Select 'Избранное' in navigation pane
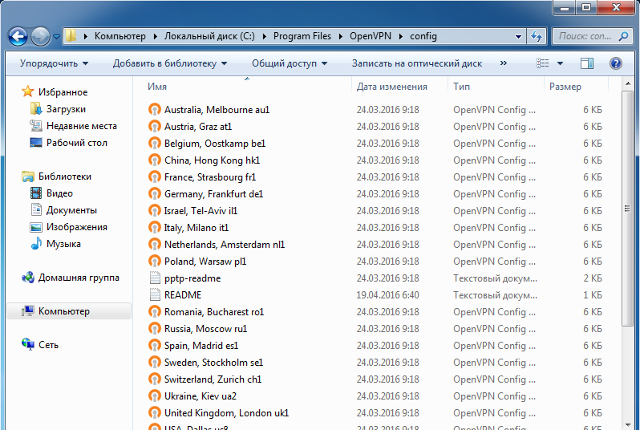640x430 pixels. [62, 92]
